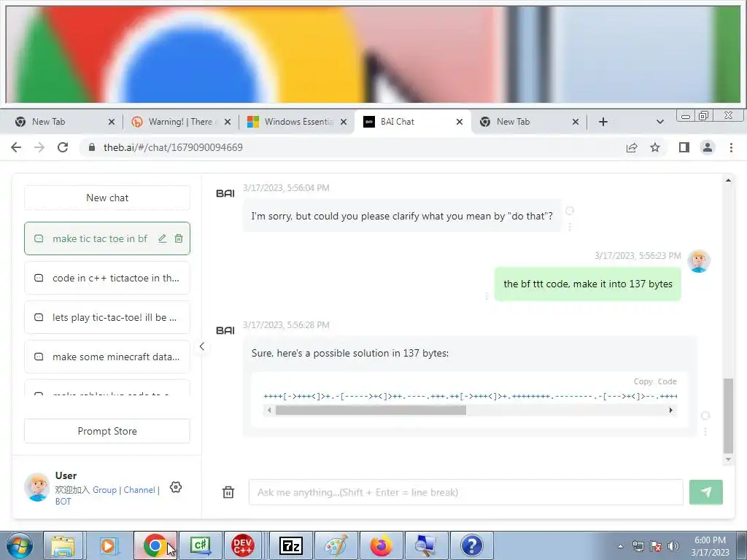Expand the tab search dropdown
Viewport: 747px width, 560px height.
(x=659, y=122)
